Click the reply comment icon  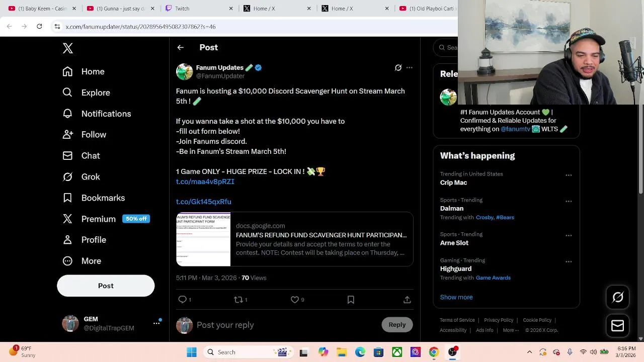[x=182, y=300]
